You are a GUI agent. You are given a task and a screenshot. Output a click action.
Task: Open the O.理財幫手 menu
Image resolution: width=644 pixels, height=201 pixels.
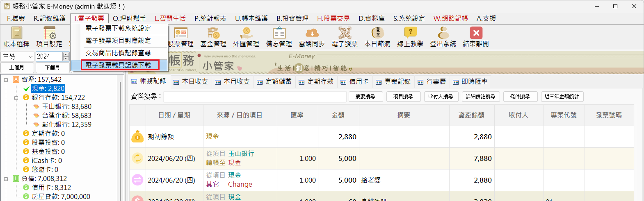(129, 18)
